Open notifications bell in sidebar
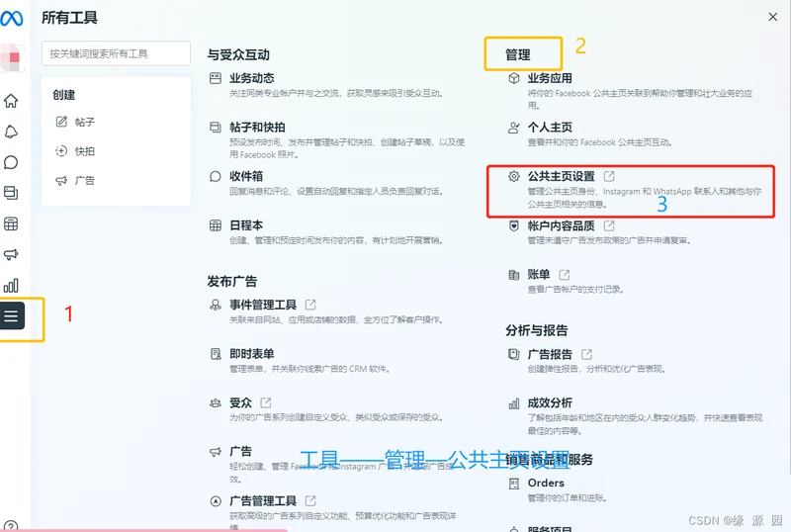 click(x=11, y=132)
